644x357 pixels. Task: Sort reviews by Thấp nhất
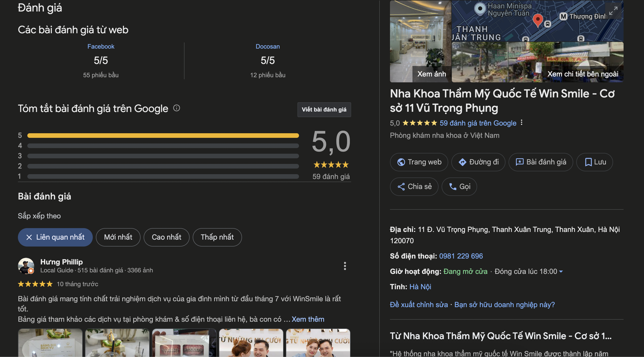(x=217, y=237)
